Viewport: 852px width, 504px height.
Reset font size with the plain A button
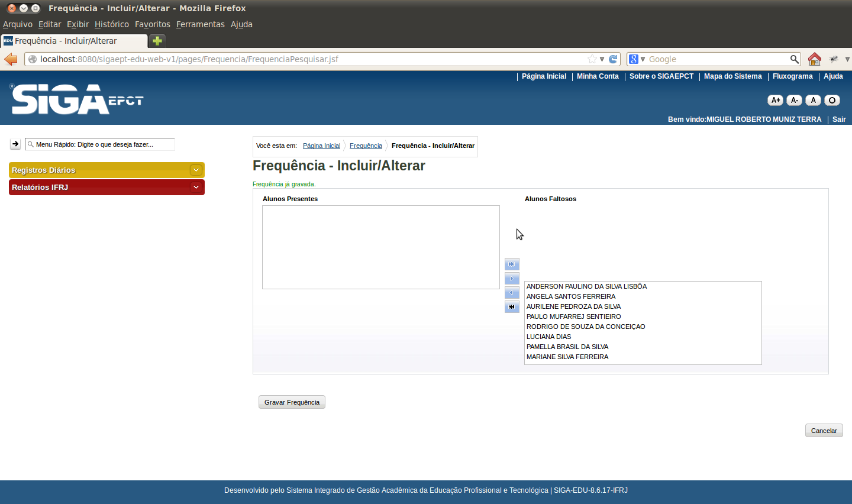tap(813, 101)
